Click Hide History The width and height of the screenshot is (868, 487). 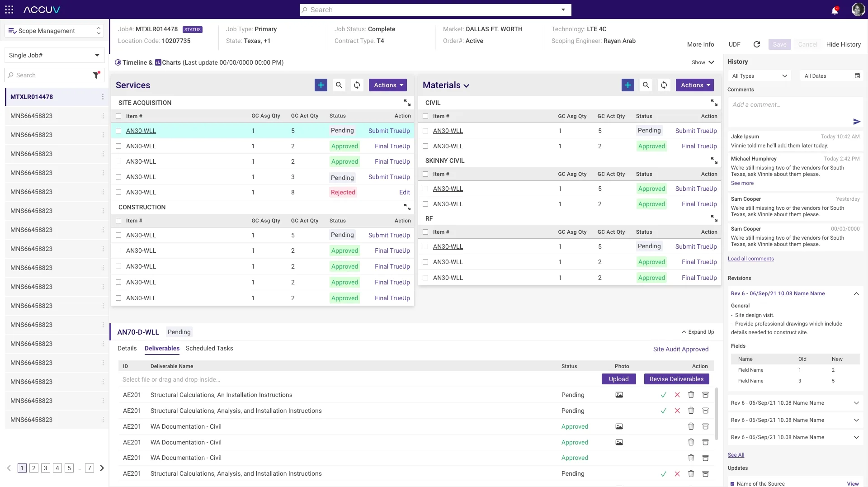(844, 44)
